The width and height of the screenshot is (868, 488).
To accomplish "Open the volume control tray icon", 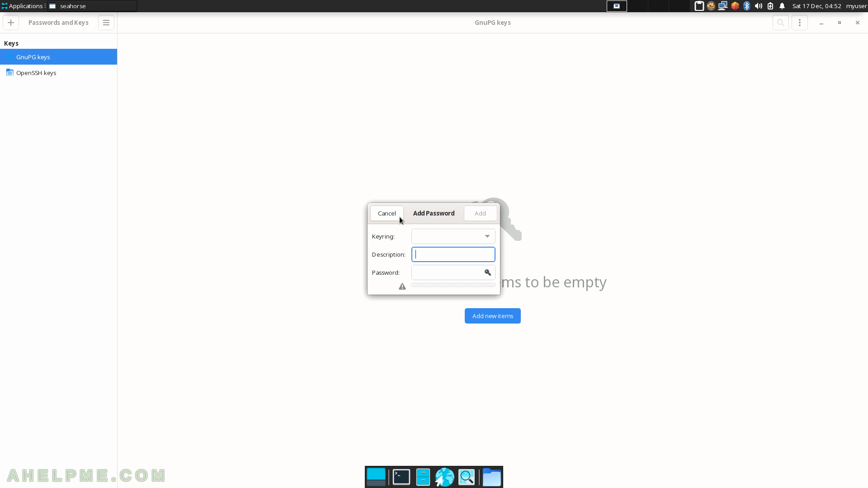I will (x=759, y=6).
